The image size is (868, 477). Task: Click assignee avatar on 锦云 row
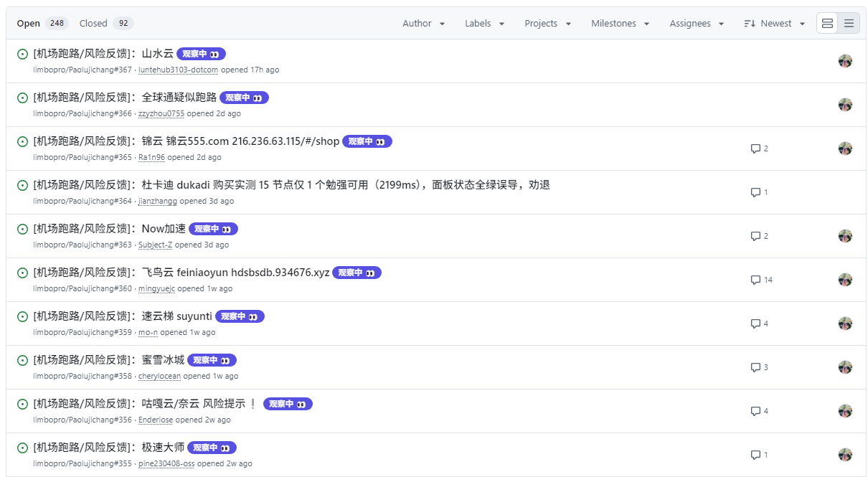(x=845, y=148)
